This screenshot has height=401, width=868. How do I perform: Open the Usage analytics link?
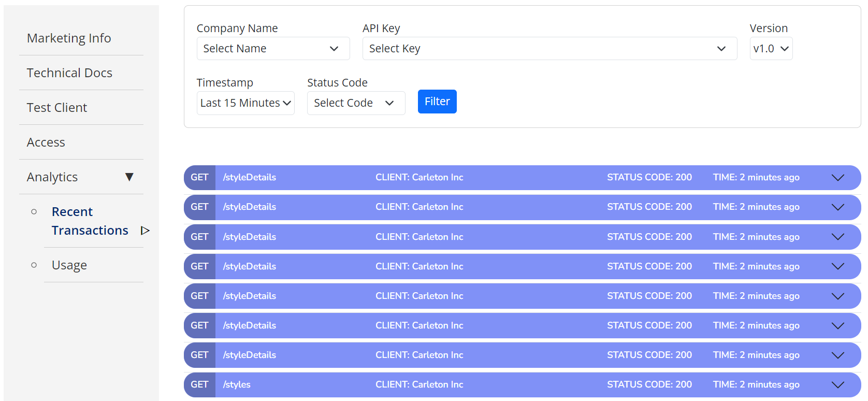coord(69,265)
